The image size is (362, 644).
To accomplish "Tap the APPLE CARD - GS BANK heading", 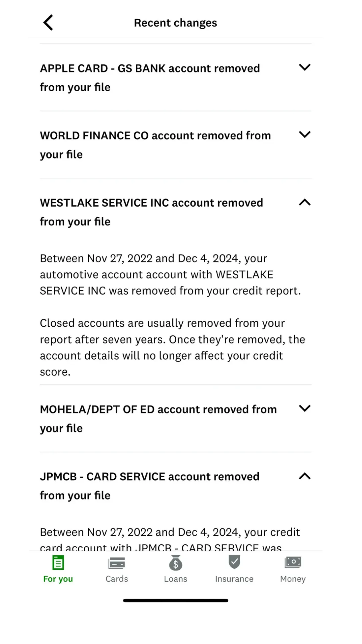I will pyautogui.click(x=150, y=77).
